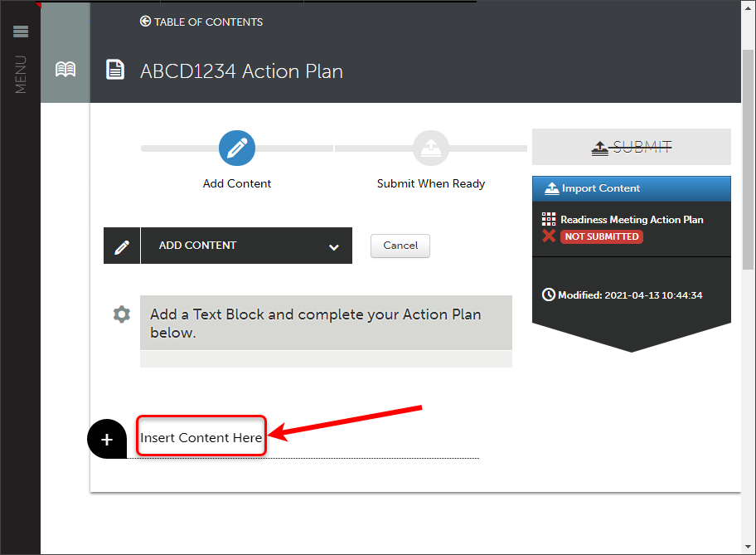
Task: Click the document icon beside ABCD1234 Action Plan
Action: (114, 70)
